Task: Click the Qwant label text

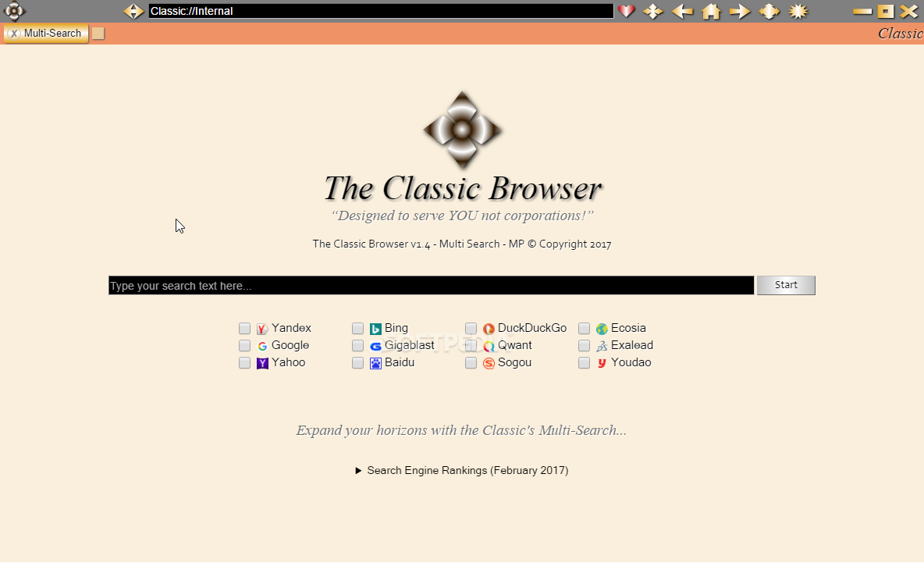Action: pos(515,345)
